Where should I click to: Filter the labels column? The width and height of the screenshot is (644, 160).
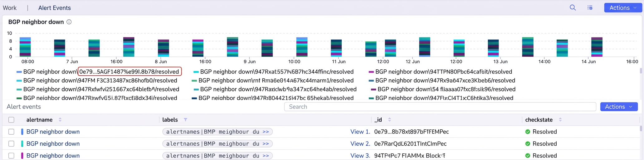click(185, 120)
